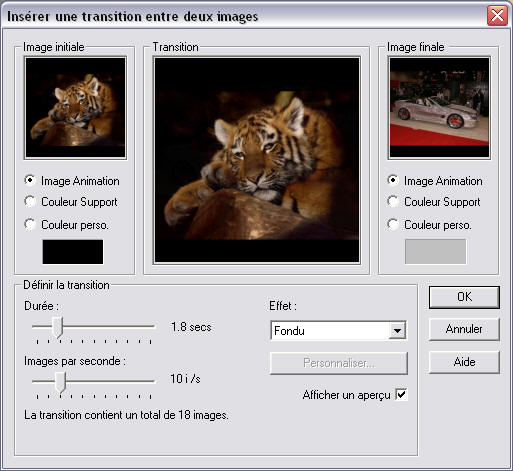This screenshot has height=471, width=513.
Task: Uncheck Afficher un aperçu checkbox
Action: click(401, 395)
